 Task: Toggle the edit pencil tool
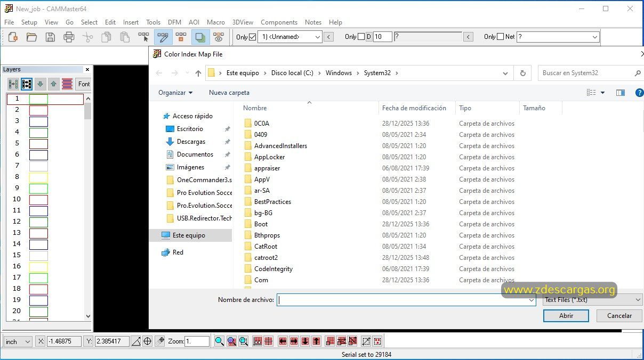click(x=163, y=37)
